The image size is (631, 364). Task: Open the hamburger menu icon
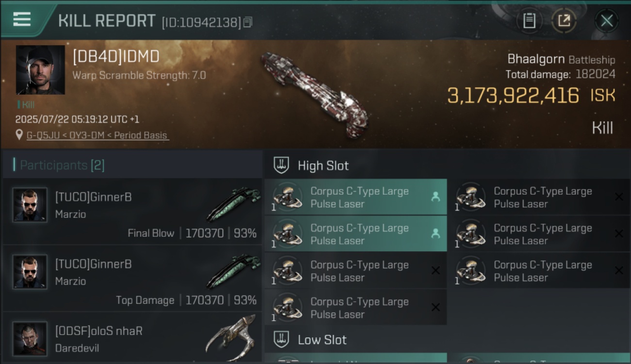[x=22, y=19]
